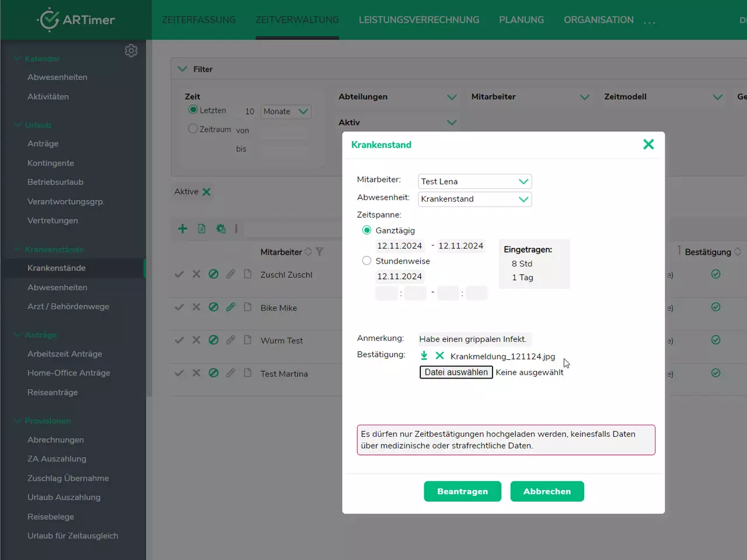Reject Bike Mike row with X icon
Image resolution: width=747 pixels, height=560 pixels.
(196, 307)
